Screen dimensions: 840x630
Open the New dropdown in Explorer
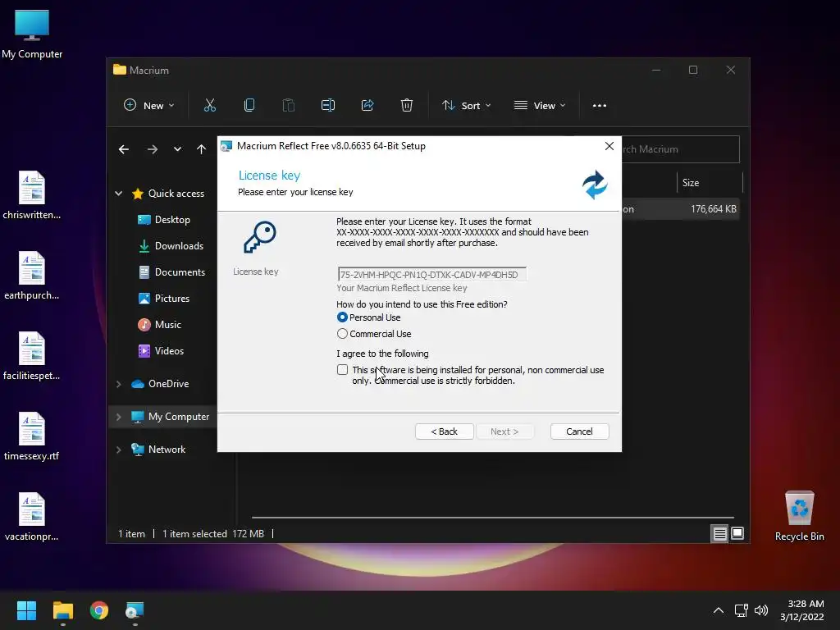(x=149, y=106)
